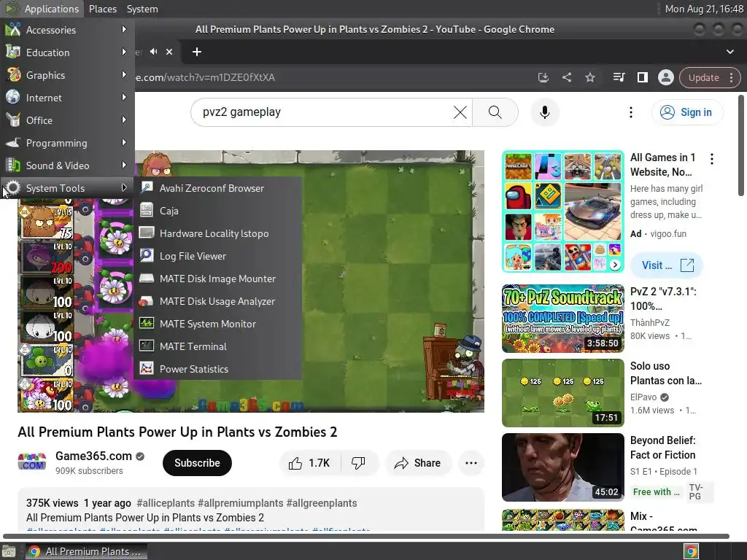Screen dimensions: 747x560
Task: Click the Power Statistics chart icon
Action: click(146, 368)
